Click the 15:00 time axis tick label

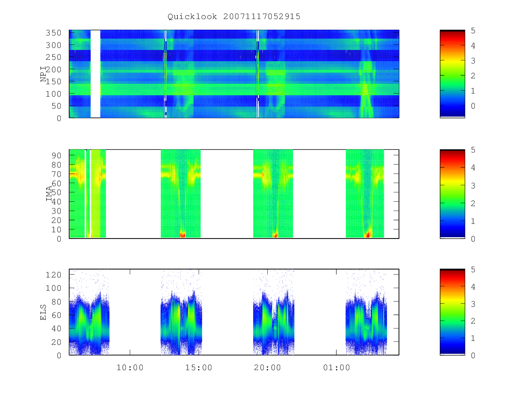click(x=199, y=368)
